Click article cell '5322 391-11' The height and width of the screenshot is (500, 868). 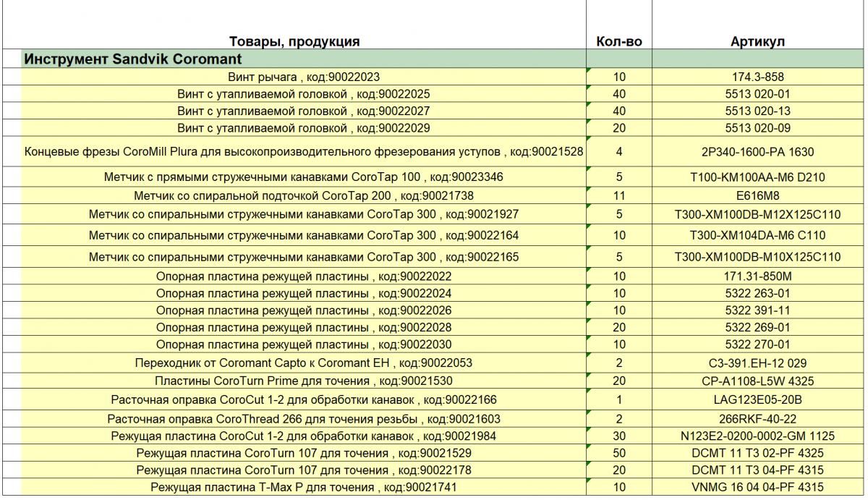click(x=758, y=310)
